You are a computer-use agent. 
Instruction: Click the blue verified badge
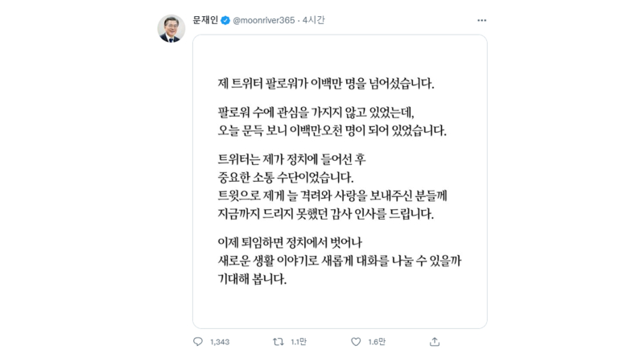(x=226, y=19)
